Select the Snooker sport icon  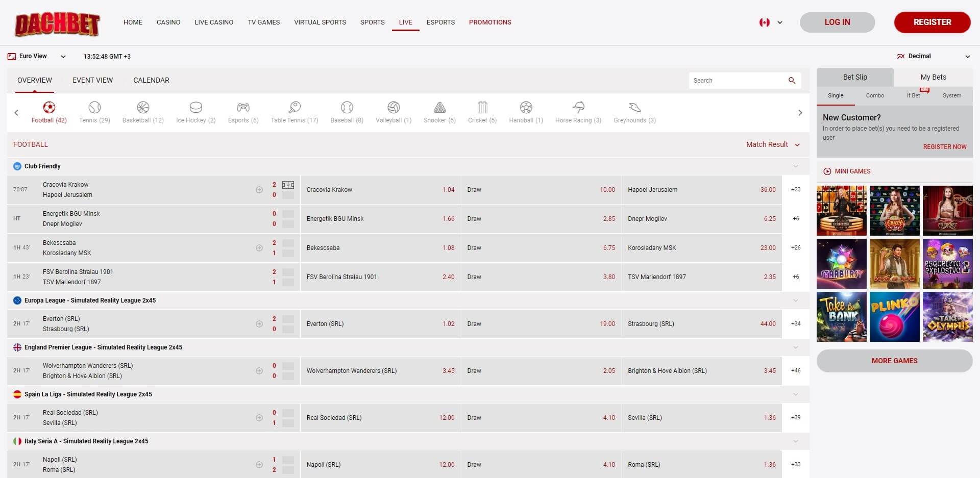coord(439,108)
